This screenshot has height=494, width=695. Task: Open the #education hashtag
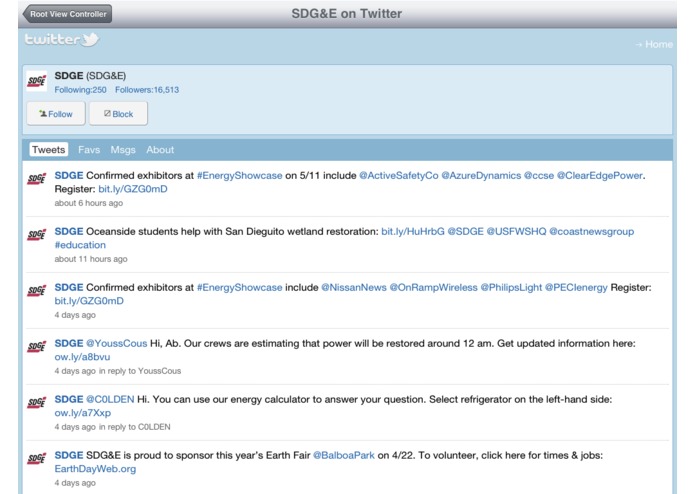(80, 245)
